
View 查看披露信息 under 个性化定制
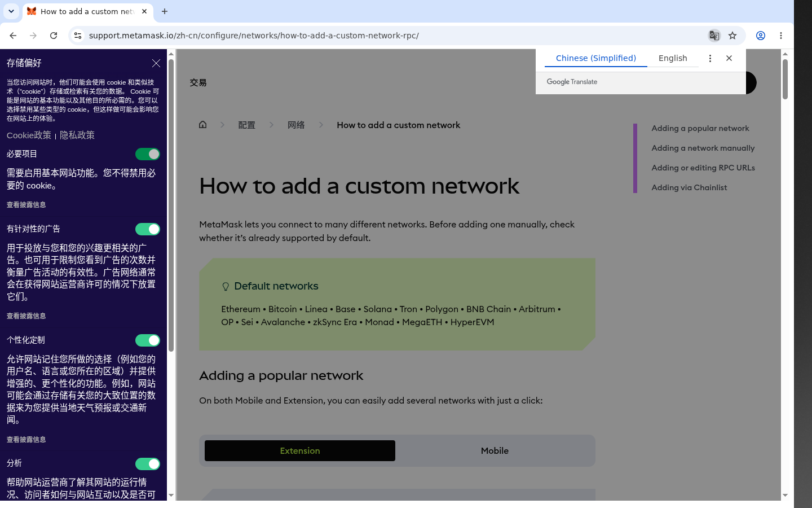click(x=27, y=440)
